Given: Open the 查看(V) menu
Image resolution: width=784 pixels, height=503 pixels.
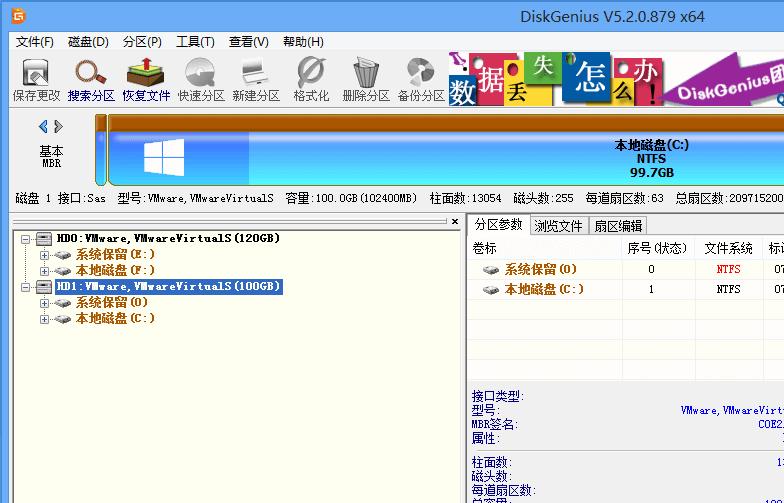Looking at the screenshot, I should 248,42.
